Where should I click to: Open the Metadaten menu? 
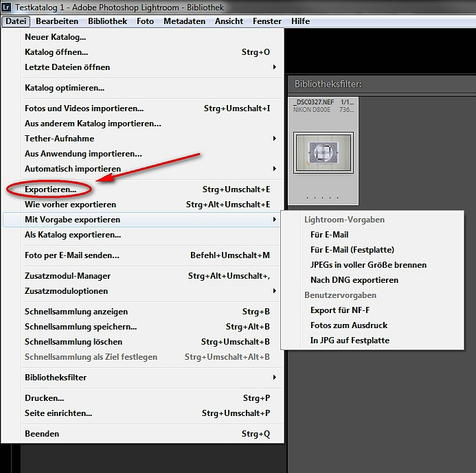[x=184, y=21]
